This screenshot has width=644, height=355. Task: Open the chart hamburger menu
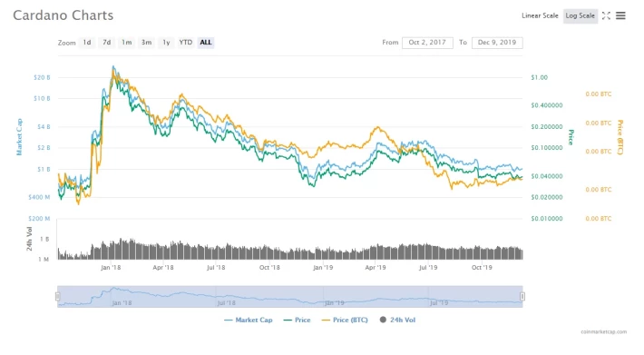[620, 15]
